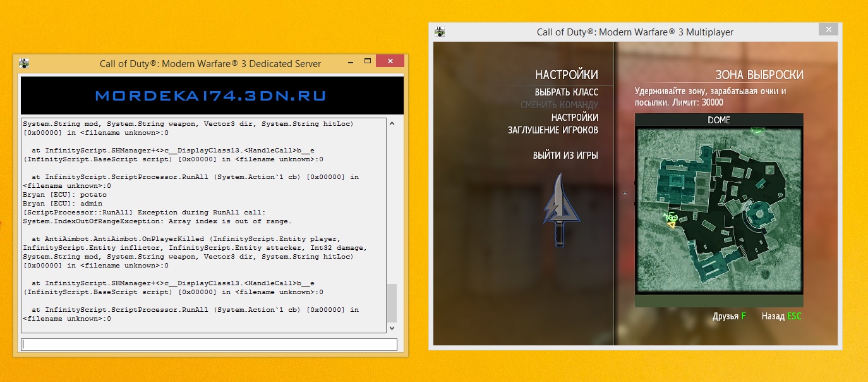Click the Dedicated Server window app icon
The image size is (868, 382).
[25, 63]
